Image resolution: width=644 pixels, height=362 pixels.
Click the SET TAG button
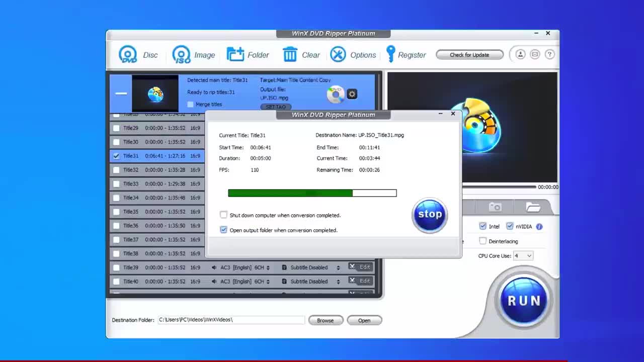275,107
